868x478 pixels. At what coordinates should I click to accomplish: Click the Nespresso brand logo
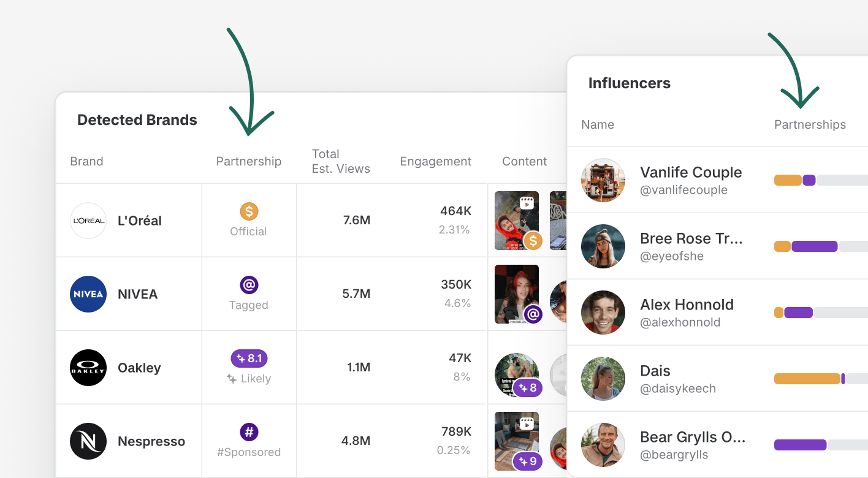pos(88,441)
